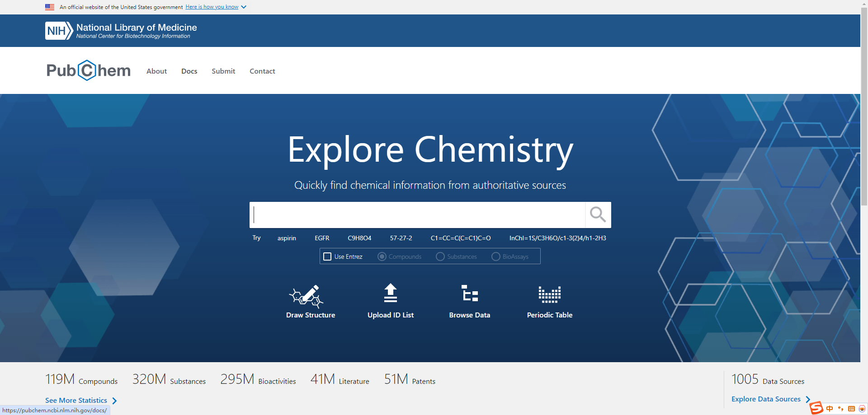The image size is (868, 415).
Task: Click the PubChem logo
Action: [x=89, y=70]
